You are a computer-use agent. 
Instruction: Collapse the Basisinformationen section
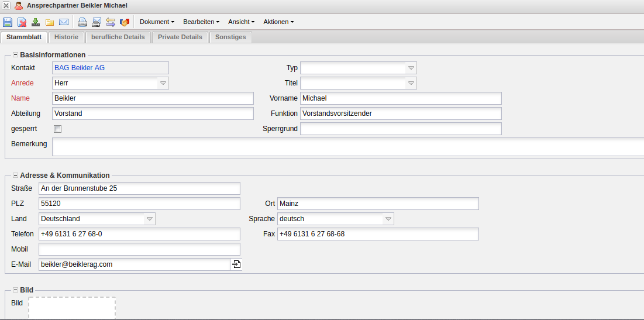(x=15, y=55)
